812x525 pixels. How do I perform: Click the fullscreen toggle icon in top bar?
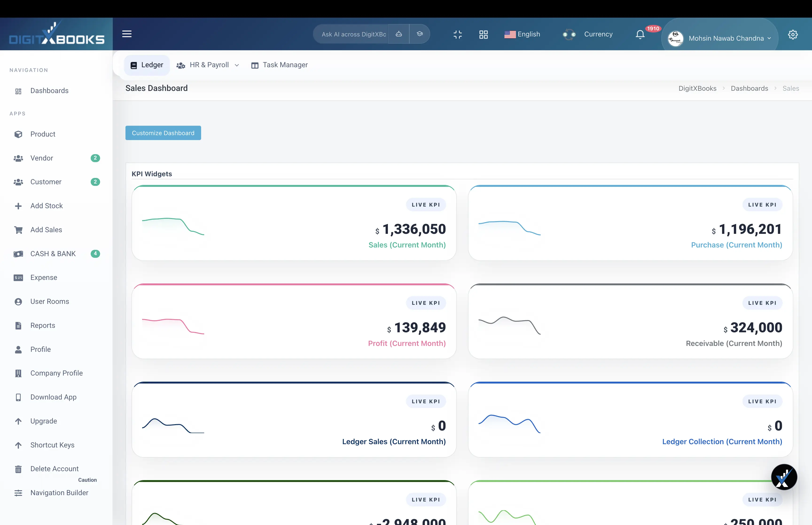pos(458,34)
